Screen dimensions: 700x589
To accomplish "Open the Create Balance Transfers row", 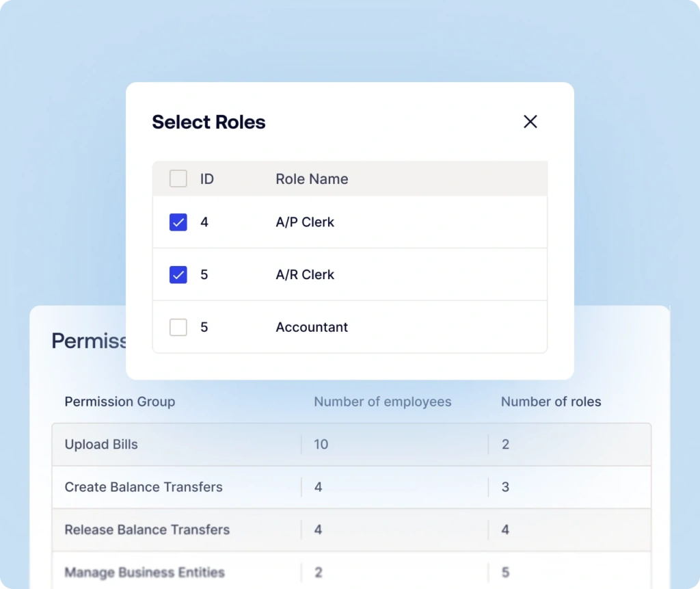I will (x=144, y=487).
